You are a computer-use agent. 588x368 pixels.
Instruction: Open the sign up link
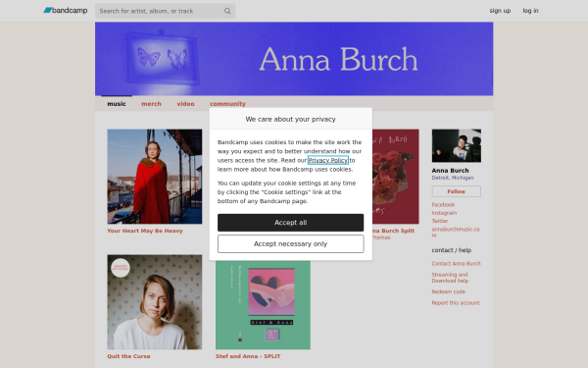point(500,11)
